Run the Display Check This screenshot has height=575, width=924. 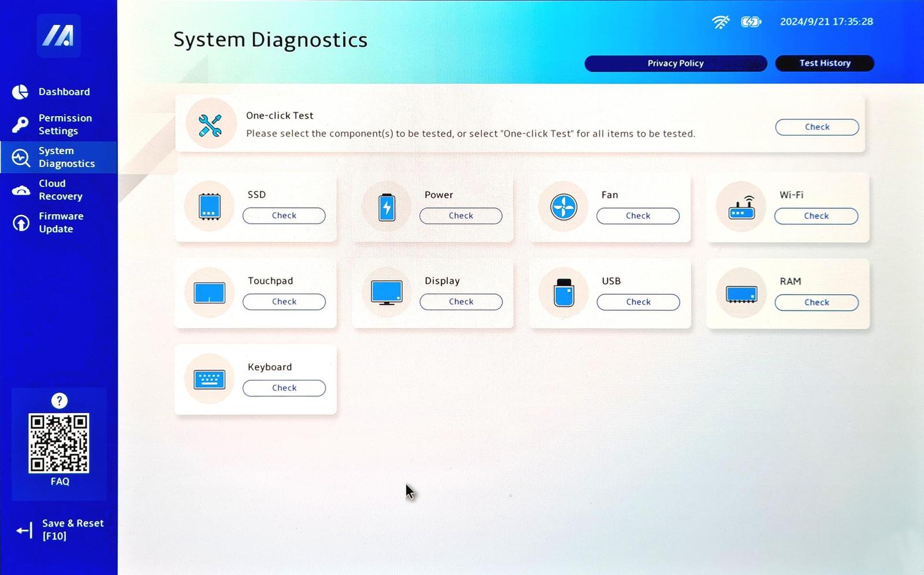click(461, 302)
